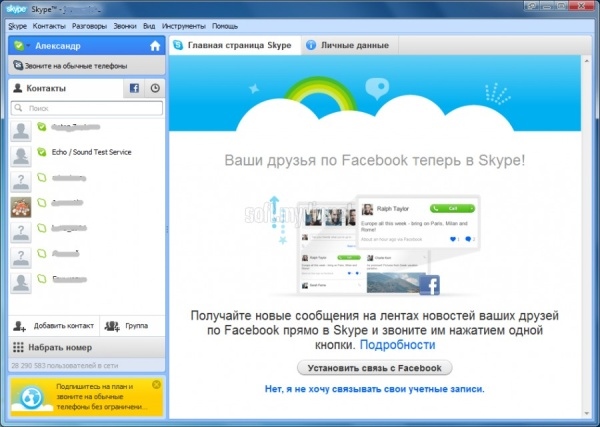
Task: Close the yellow subscription promo banner
Action: (x=156, y=384)
